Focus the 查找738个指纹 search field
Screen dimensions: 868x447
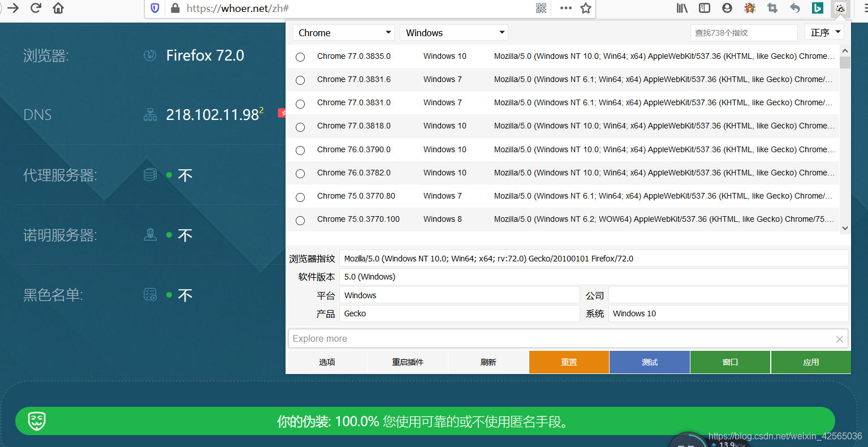click(744, 33)
